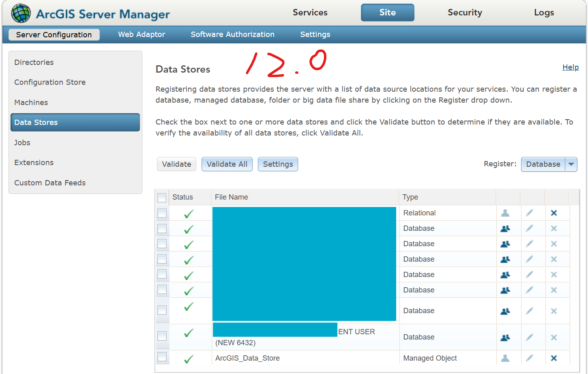Click the X remove icon in ENT USER row
Image resolution: width=588 pixels, height=374 pixels.
[x=554, y=337]
